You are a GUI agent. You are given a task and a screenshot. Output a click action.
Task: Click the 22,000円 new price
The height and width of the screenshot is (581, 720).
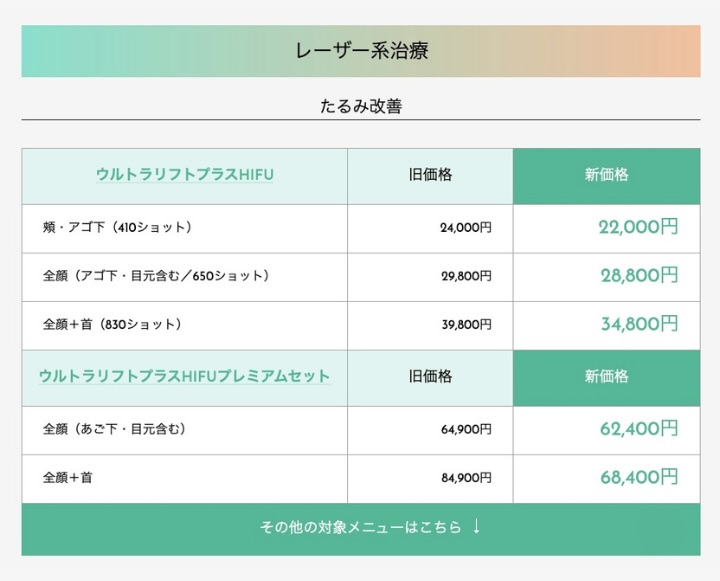point(638,227)
